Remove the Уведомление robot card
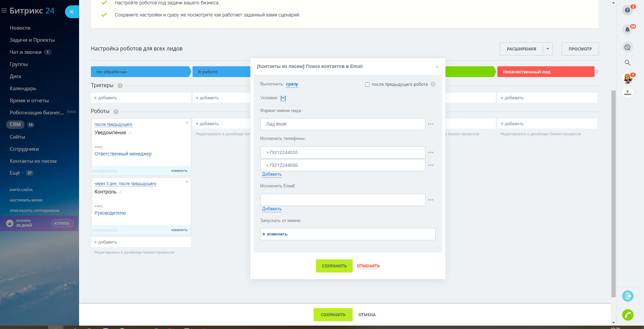 point(187,122)
